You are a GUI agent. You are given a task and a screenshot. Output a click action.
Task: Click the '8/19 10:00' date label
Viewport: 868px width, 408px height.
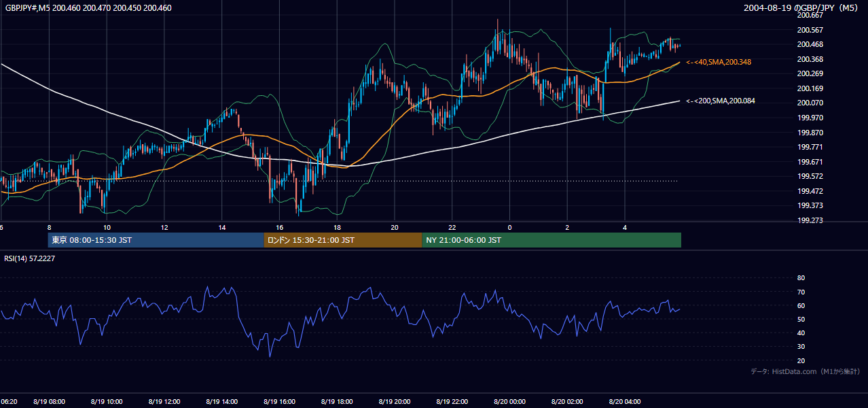(107, 402)
